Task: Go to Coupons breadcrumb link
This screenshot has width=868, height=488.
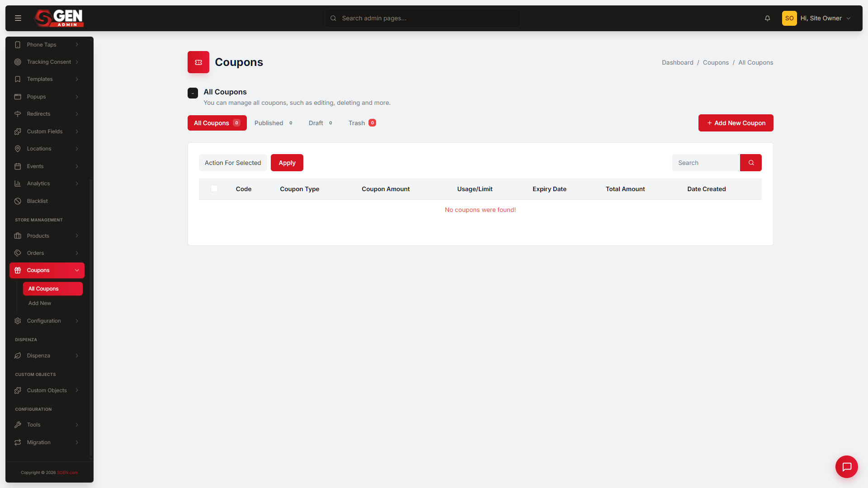Action: [x=716, y=62]
